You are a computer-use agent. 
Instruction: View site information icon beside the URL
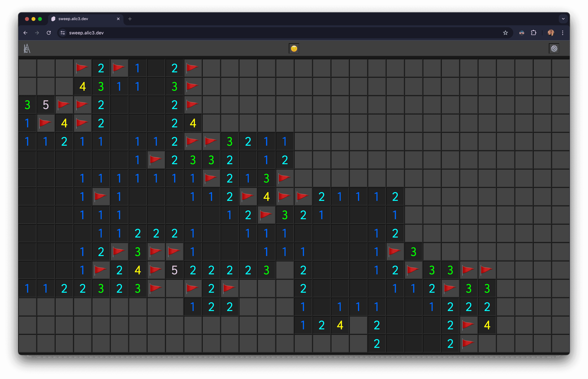coord(63,33)
